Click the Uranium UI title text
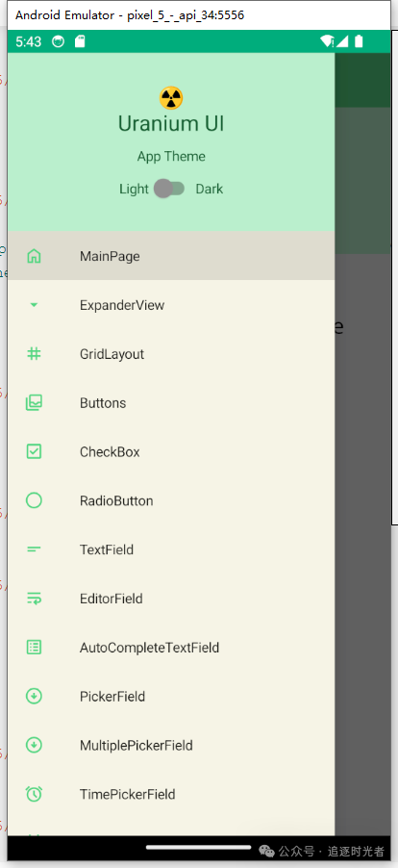The image size is (398, 868). coord(171,123)
